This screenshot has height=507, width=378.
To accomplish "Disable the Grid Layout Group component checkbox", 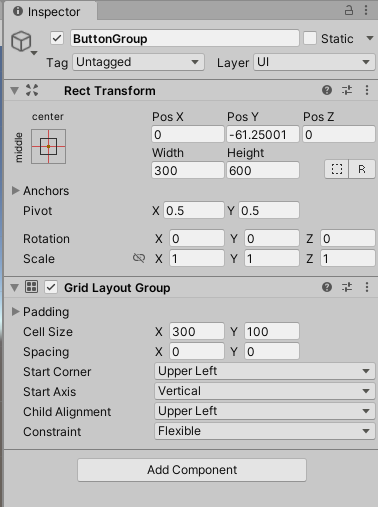I will point(51,287).
